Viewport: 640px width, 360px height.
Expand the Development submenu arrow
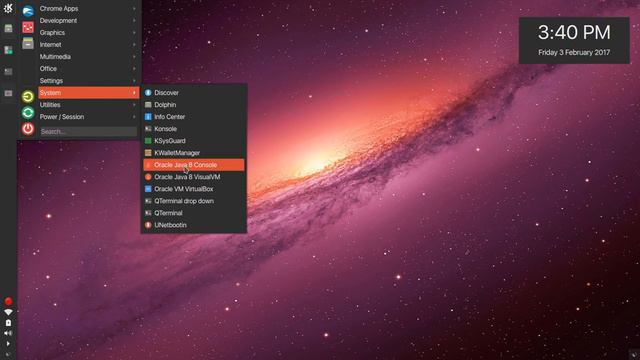pos(134,20)
